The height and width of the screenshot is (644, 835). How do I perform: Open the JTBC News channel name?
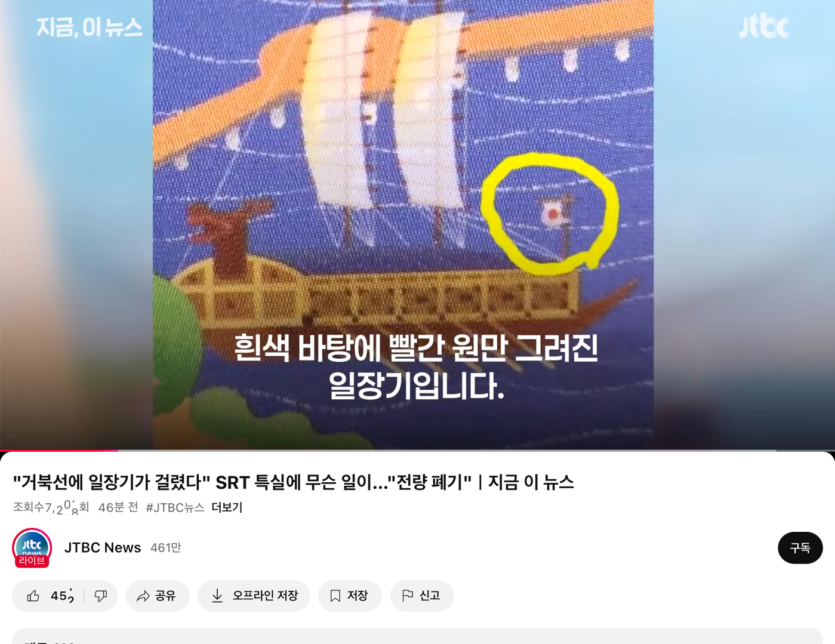point(103,547)
